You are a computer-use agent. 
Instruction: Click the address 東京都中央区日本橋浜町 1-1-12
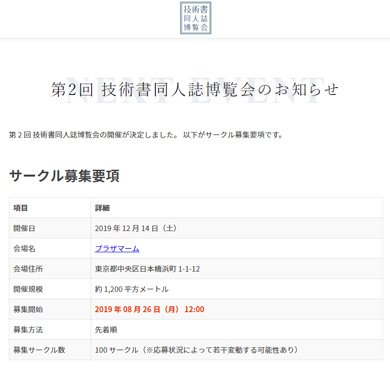click(x=147, y=269)
